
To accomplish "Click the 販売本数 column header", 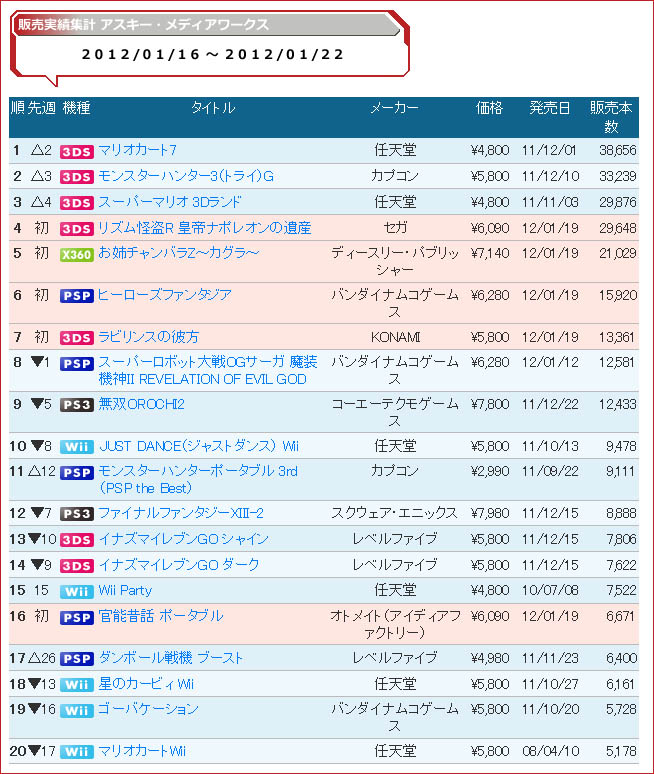I will (611, 117).
